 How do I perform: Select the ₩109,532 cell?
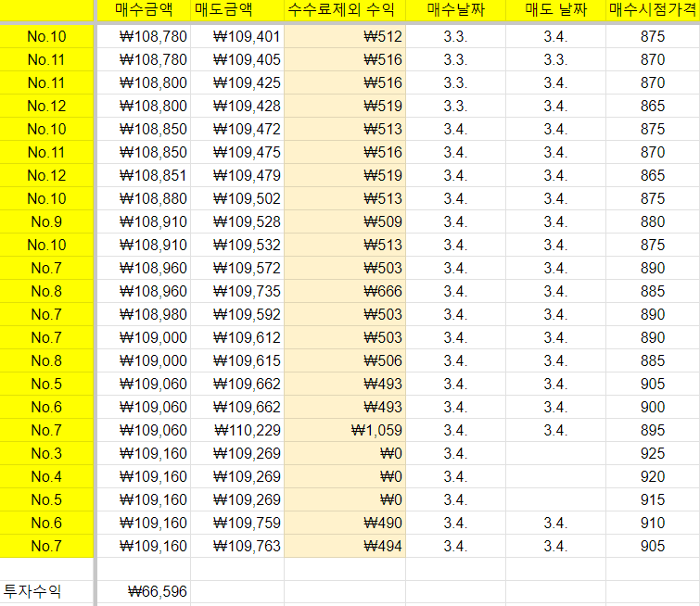tap(237, 246)
